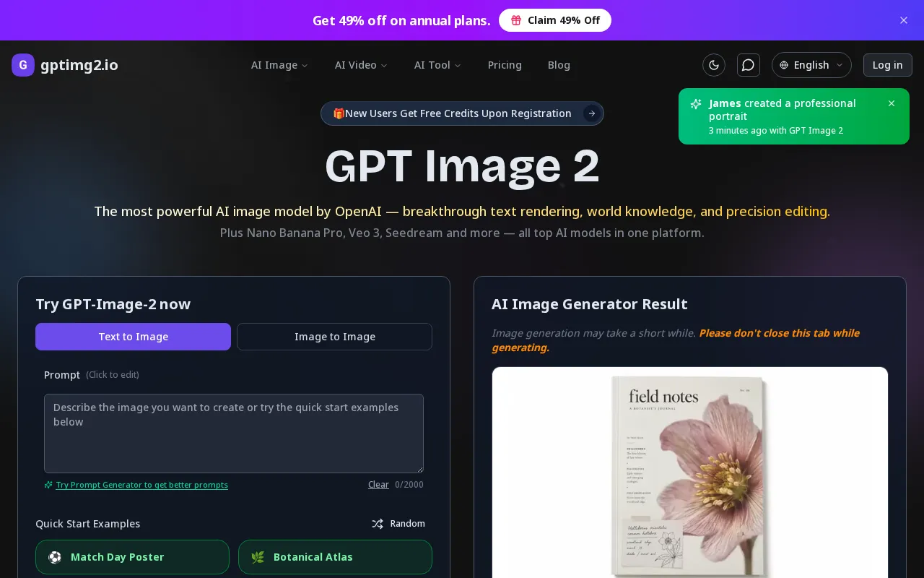Expand the AI Image menu
Screen dimensions: 924x578
(x=279, y=65)
